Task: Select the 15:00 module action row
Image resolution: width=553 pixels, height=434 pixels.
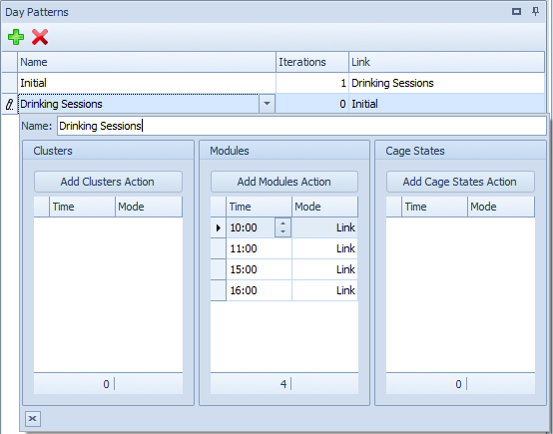Action: tap(284, 269)
